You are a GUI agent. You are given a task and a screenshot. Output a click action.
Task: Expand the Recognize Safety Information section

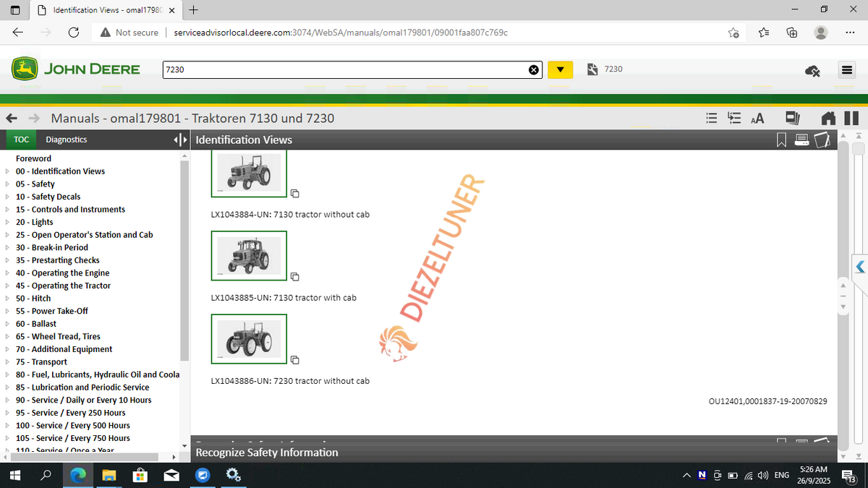(x=267, y=453)
